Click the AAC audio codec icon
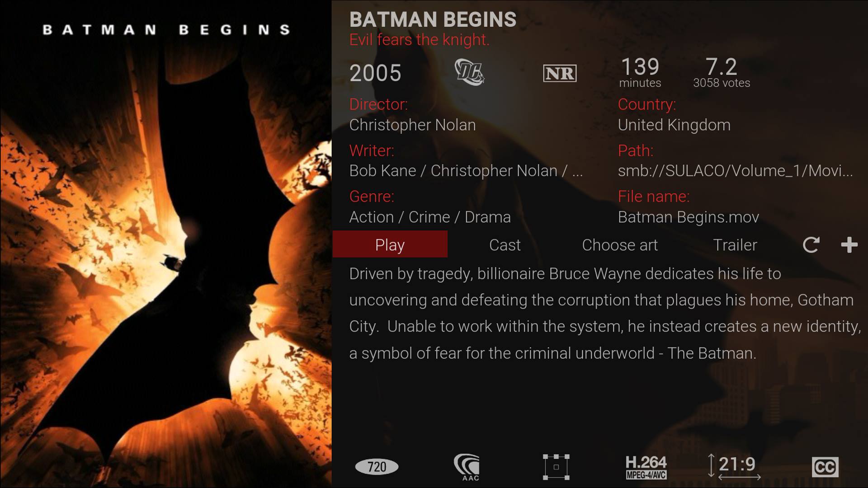The image size is (868, 488). [x=467, y=467]
